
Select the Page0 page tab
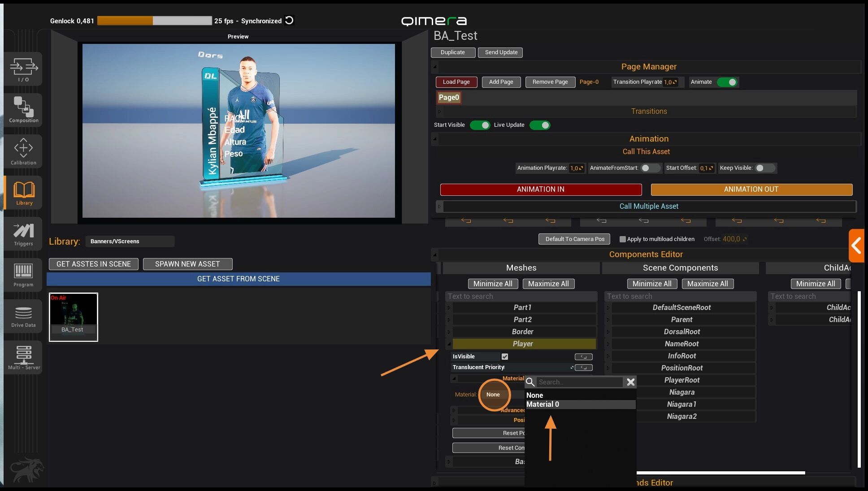(x=449, y=97)
